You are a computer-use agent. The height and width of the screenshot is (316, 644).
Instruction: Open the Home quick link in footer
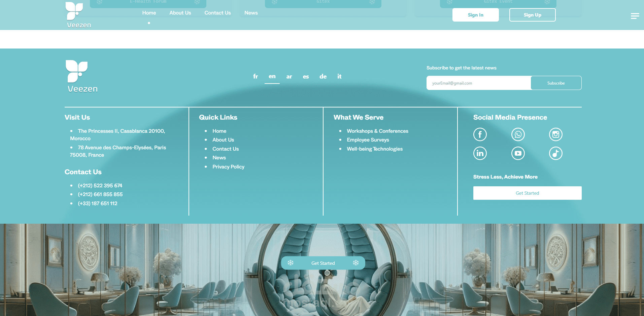click(219, 131)
